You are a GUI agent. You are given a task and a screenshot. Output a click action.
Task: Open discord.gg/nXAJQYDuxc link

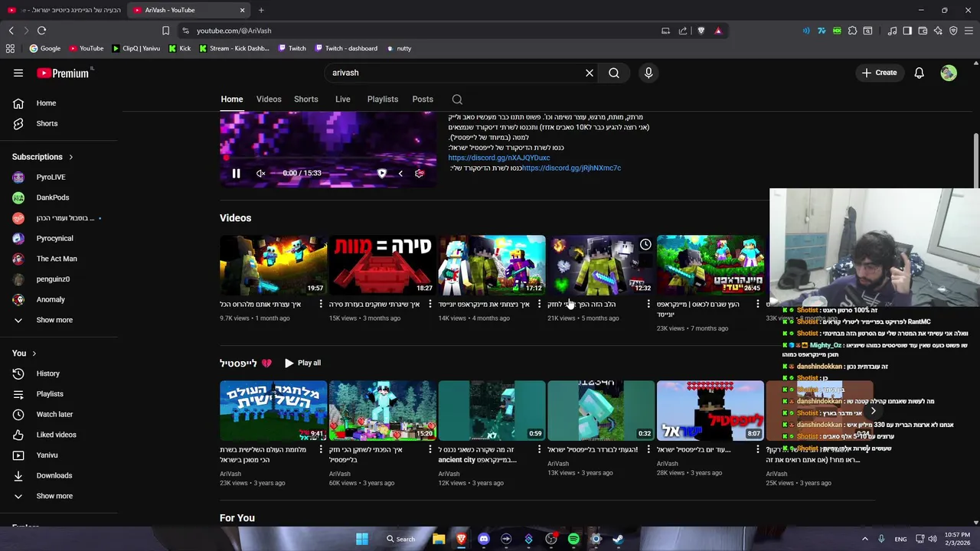pos(499,158)
